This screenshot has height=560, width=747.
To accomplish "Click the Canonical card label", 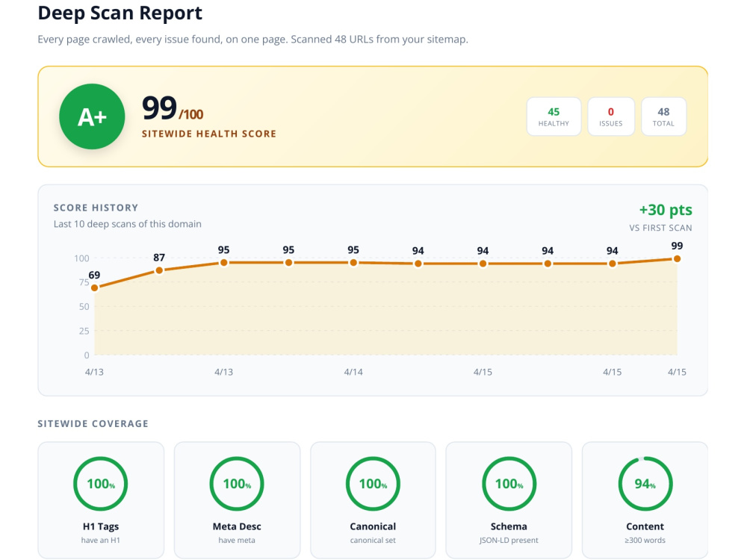I will [373, 526].
